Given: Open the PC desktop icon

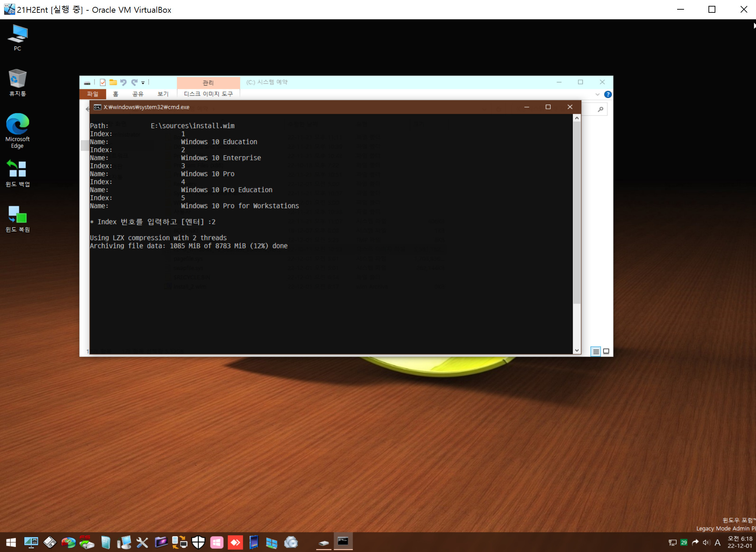Looking at the screenshot, I should point(17,38).
